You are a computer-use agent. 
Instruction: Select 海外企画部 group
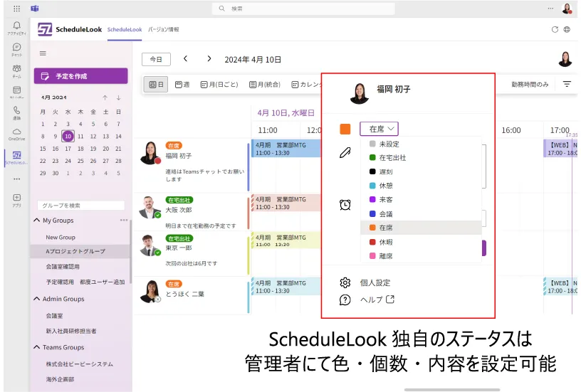pyautogui.click(x=60, y=379)
